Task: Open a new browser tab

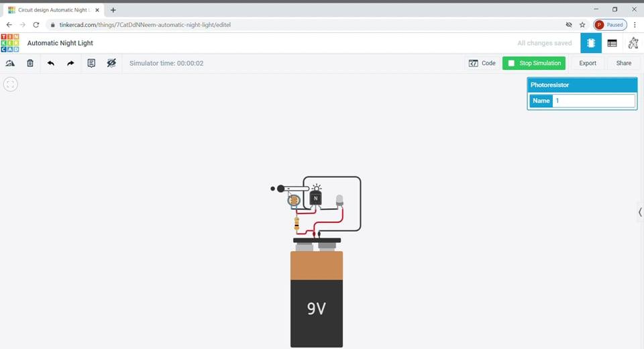Action: point(113,10)
